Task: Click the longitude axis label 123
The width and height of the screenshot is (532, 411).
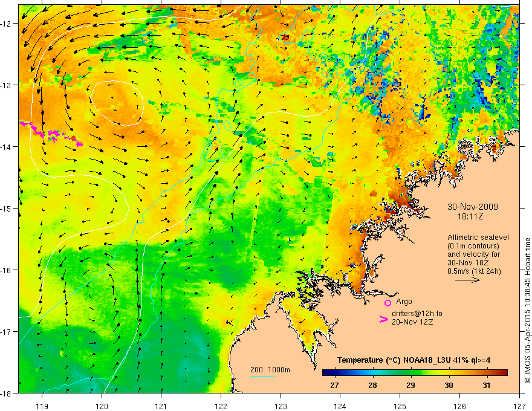Action: coord(281,406)
